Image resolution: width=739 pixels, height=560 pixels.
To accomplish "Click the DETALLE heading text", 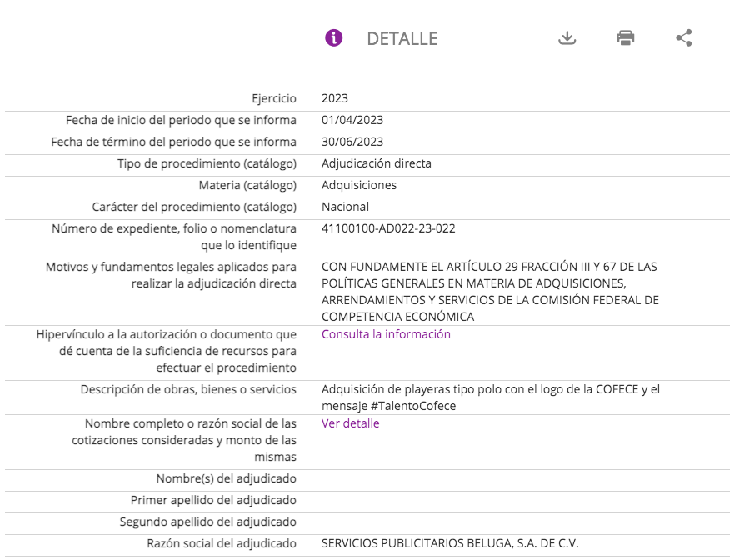I will 402,39.
